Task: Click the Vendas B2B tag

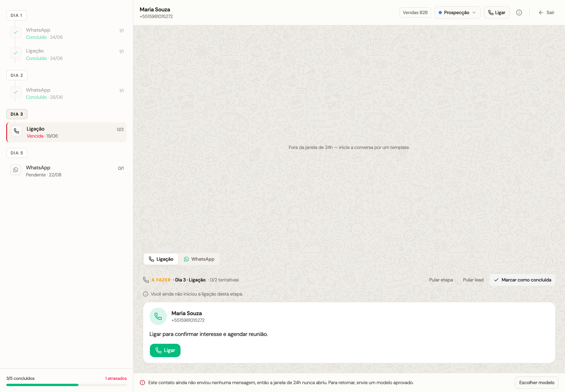Action: tap(415, 13)
